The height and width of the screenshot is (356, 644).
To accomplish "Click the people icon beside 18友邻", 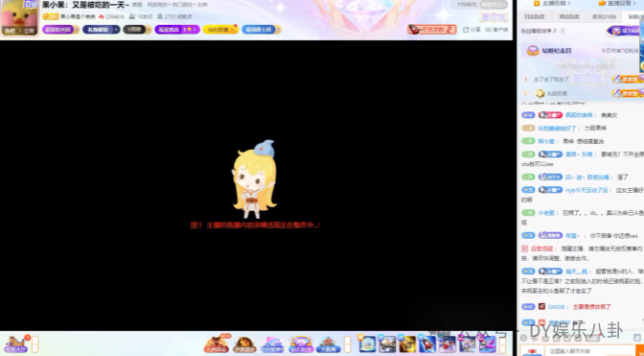I will click(132, 16).
